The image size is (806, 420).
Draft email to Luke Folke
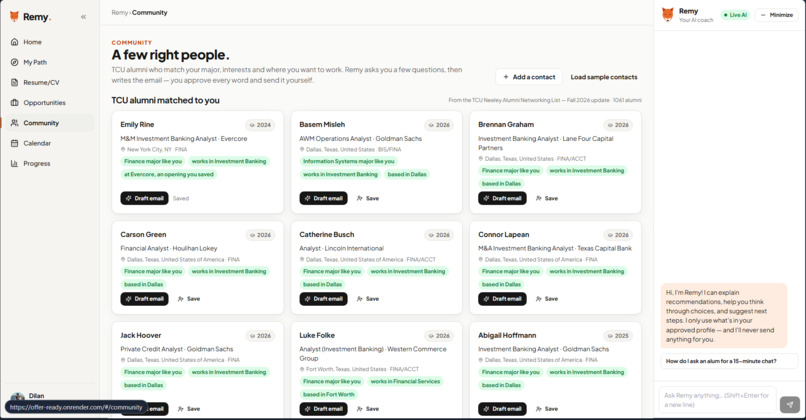point(323,409)
